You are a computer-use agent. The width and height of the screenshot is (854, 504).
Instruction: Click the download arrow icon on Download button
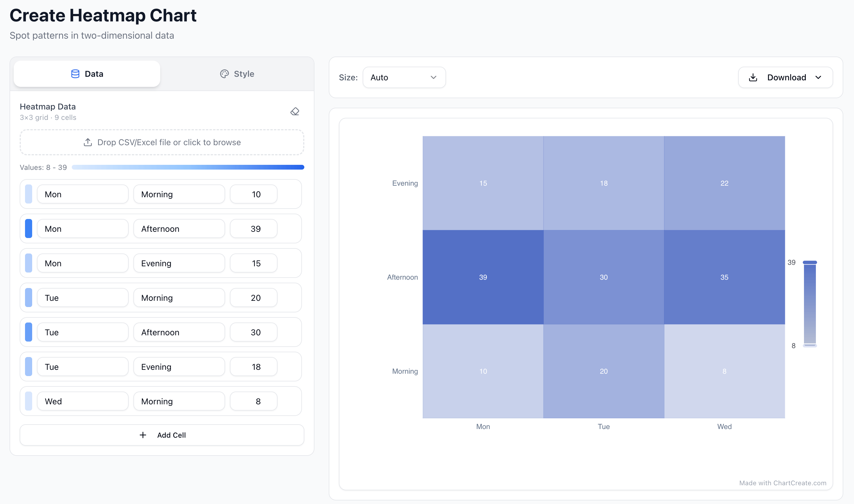tap(753, 77)
